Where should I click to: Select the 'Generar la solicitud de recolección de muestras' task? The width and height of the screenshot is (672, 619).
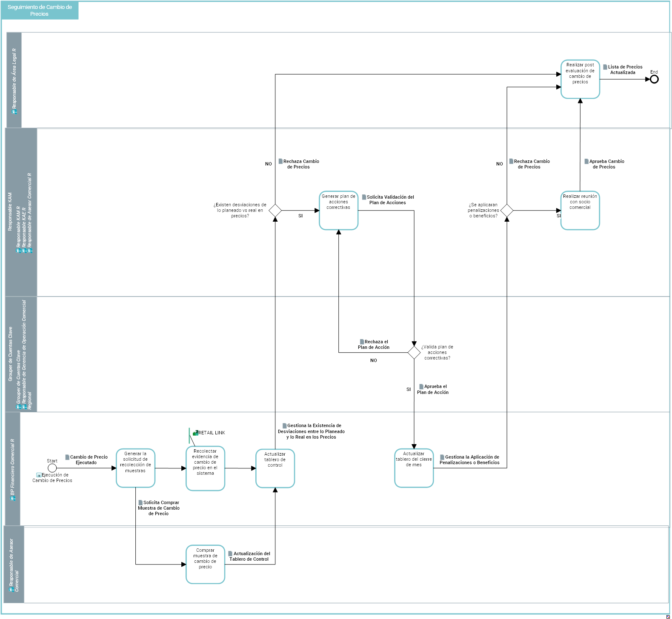(x=135, y=468)
